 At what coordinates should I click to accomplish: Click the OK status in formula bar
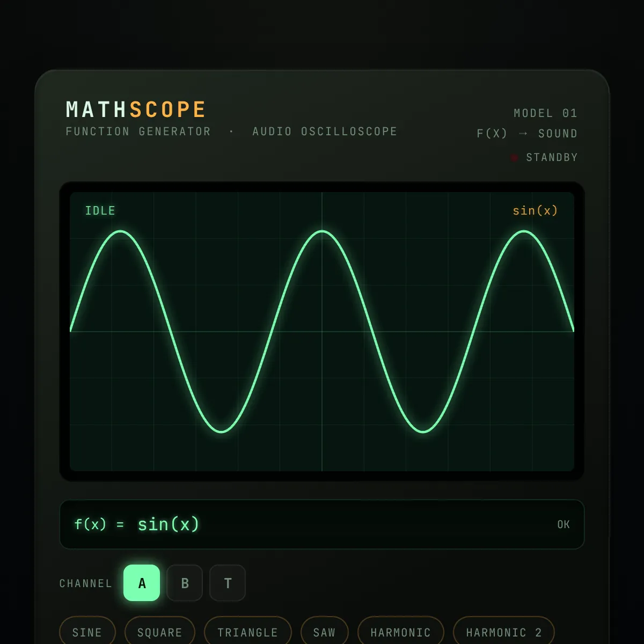(x=563, y=524)
